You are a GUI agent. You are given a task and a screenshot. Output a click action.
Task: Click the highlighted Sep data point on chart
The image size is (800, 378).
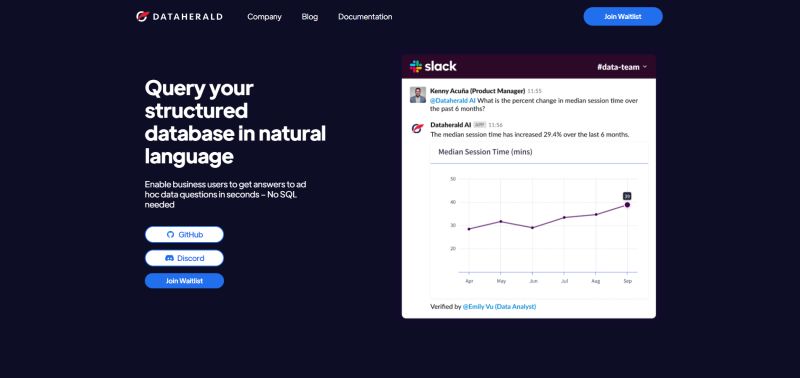627,205
